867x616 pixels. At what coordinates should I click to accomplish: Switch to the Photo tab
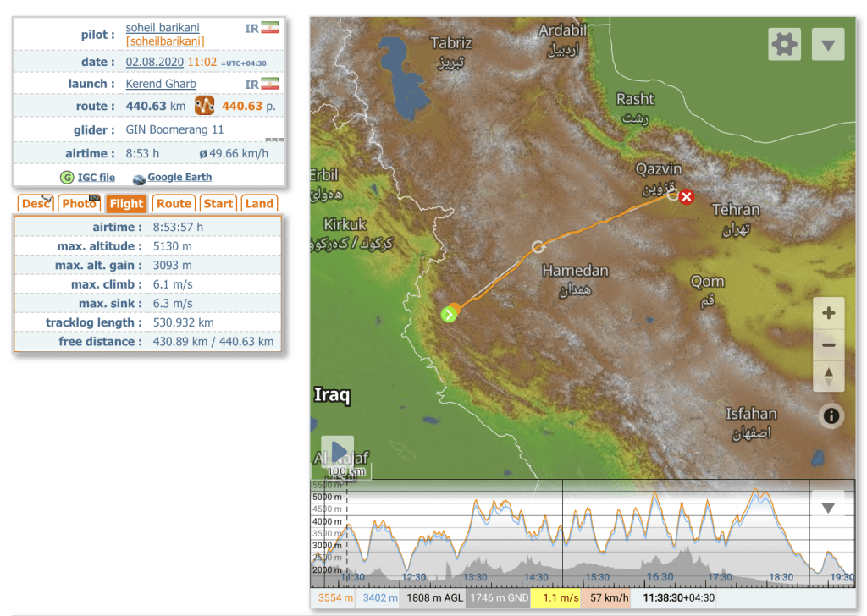click(79, 203)
